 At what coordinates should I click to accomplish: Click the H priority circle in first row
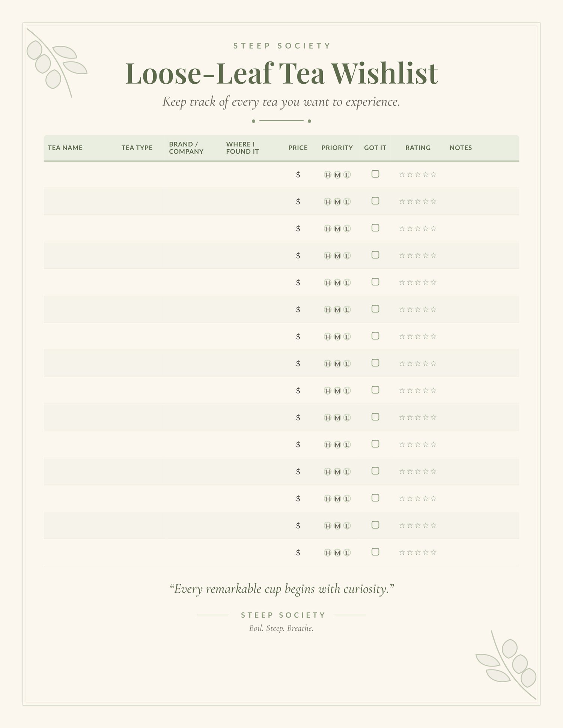[328, 175]
